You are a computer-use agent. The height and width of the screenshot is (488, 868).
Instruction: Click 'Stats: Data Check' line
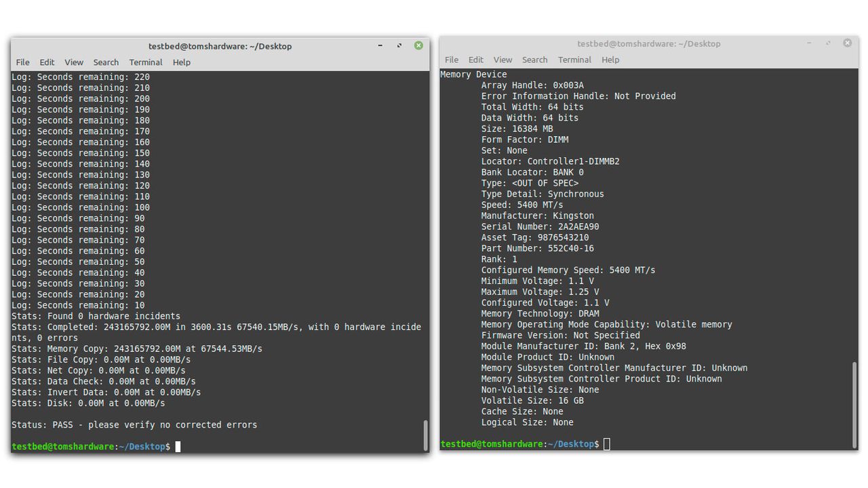pos(104,381)
